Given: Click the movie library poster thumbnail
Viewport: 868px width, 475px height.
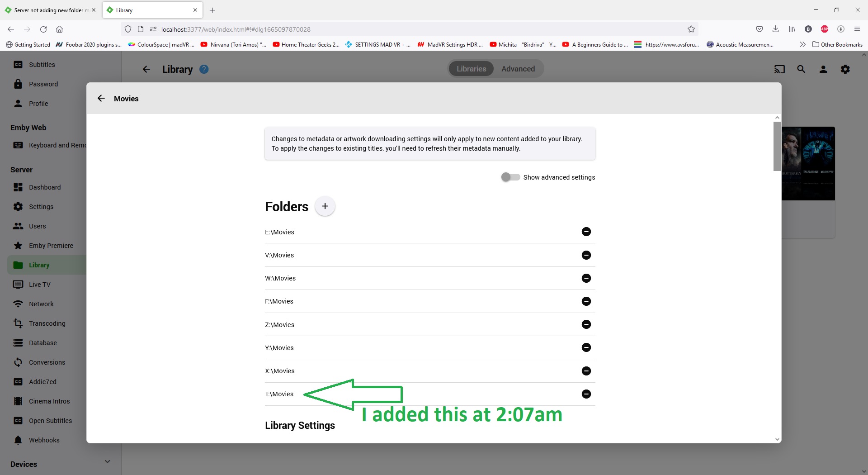Looking at the screenshot, I should 808,163.
